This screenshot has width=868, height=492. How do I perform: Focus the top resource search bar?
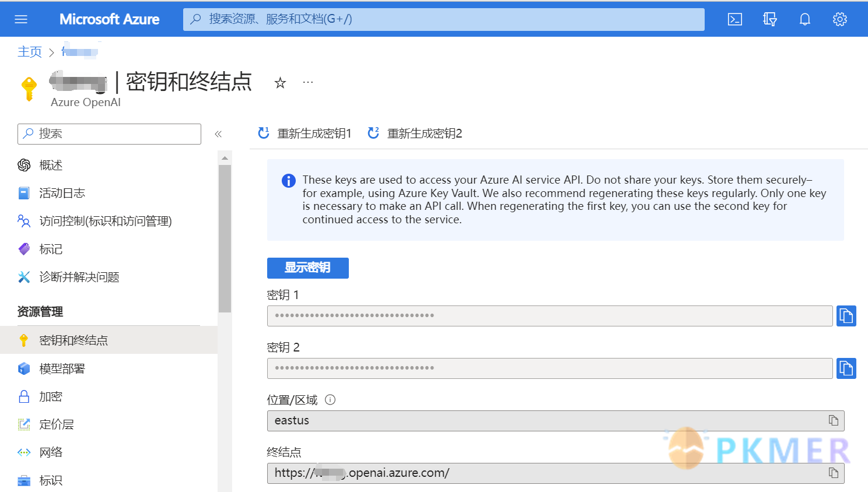443,19
